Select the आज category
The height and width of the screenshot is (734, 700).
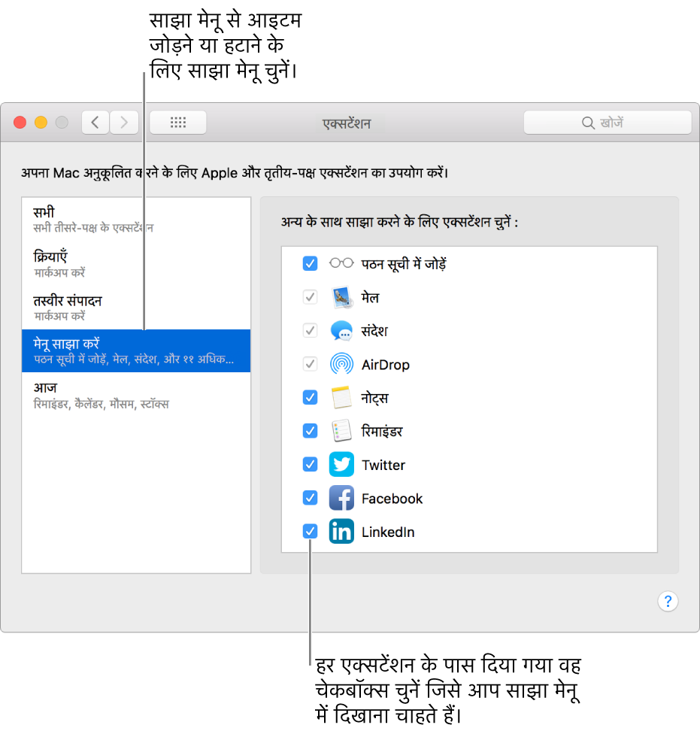tap(136, 395)
